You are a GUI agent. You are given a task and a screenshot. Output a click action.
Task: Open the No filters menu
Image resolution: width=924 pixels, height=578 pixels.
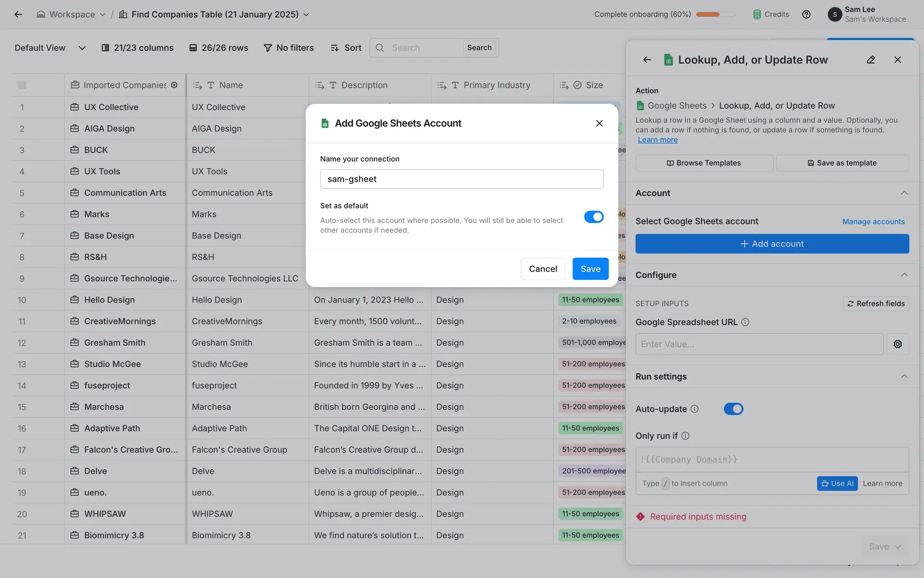[x=289, y=48]
